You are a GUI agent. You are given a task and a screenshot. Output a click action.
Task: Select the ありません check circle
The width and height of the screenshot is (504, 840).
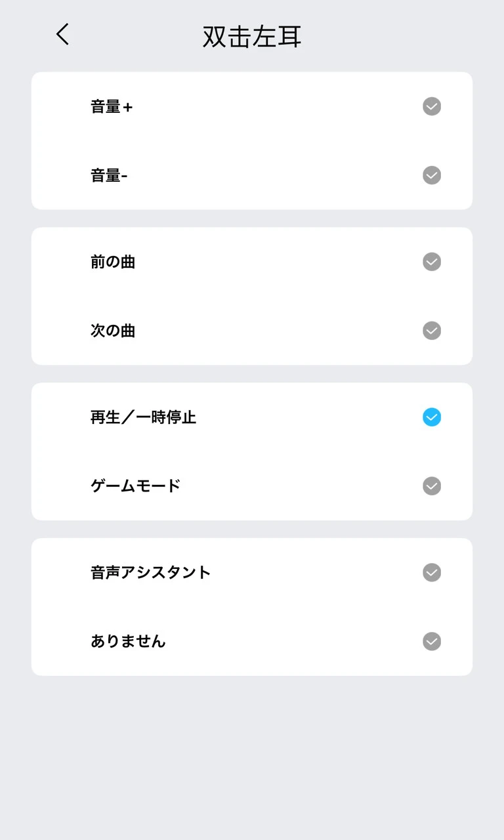point(432,641)
